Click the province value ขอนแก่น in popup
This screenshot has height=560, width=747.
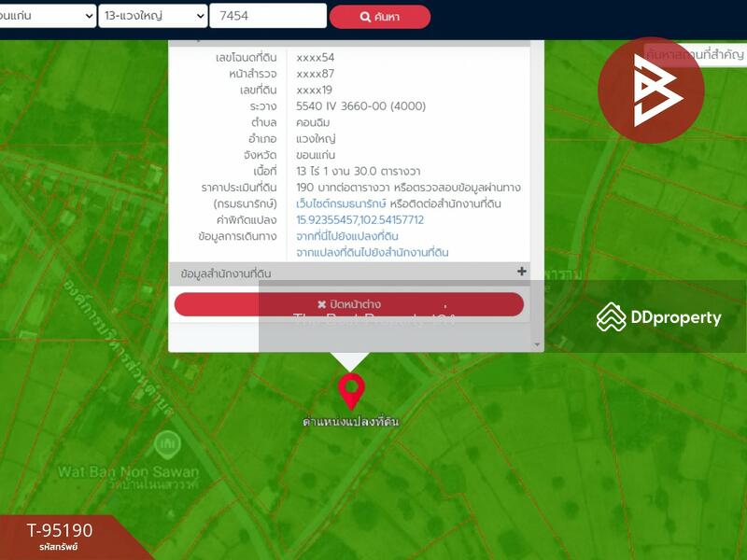coord(316,155)
